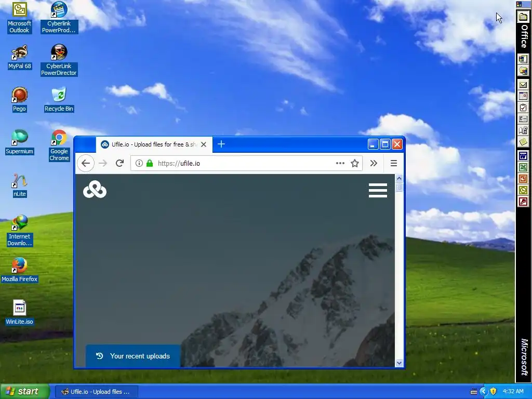Click the page scrollbar down arrow
This screenshot has width=532, height=399.
point(399,363)
